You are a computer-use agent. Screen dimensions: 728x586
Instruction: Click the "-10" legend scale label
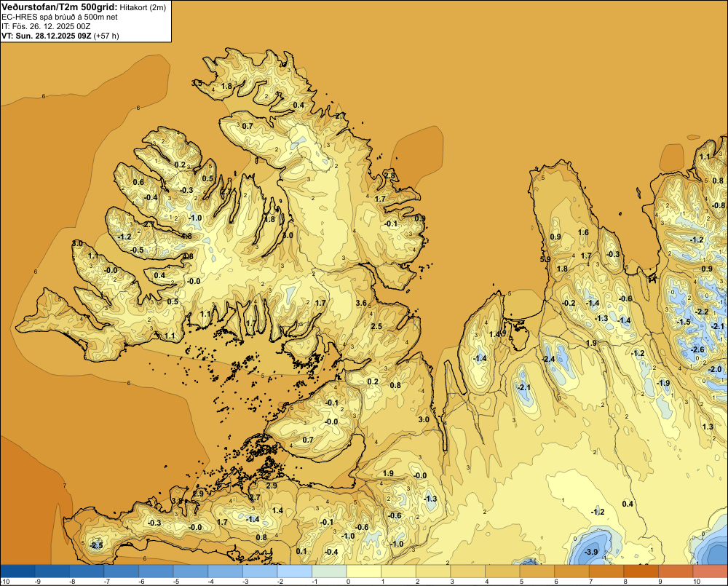5,582
